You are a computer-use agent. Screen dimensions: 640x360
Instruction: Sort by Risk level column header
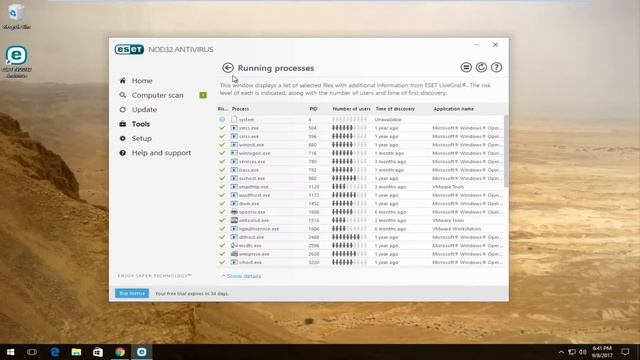[222, 109]
